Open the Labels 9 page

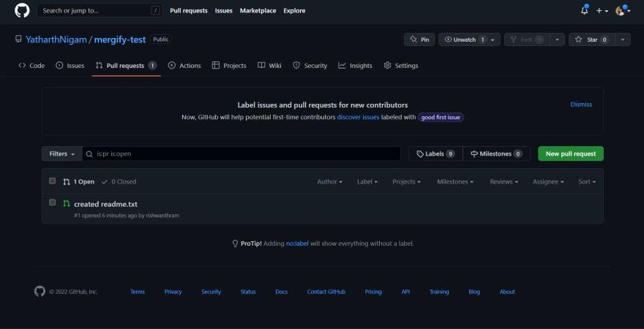pos(435,154)
